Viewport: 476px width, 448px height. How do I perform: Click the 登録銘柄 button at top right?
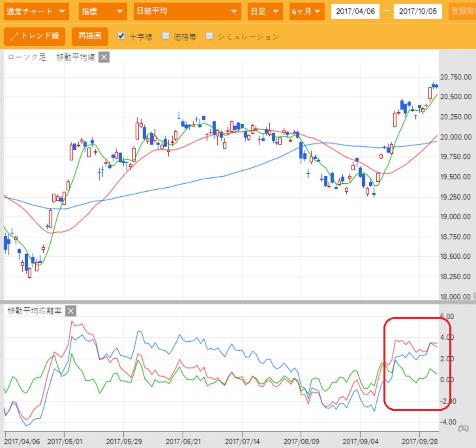[x=463, y=12]
